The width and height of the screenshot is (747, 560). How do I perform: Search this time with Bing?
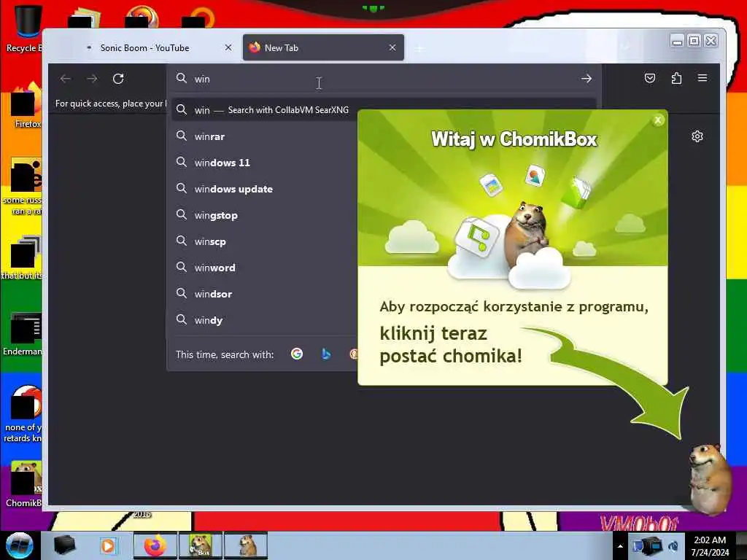[326, 354]
